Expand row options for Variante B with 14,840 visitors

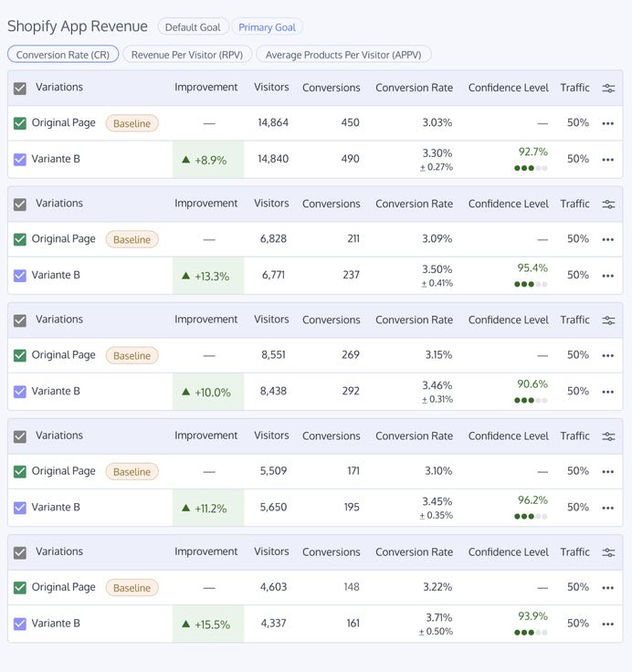coord(608,160)
